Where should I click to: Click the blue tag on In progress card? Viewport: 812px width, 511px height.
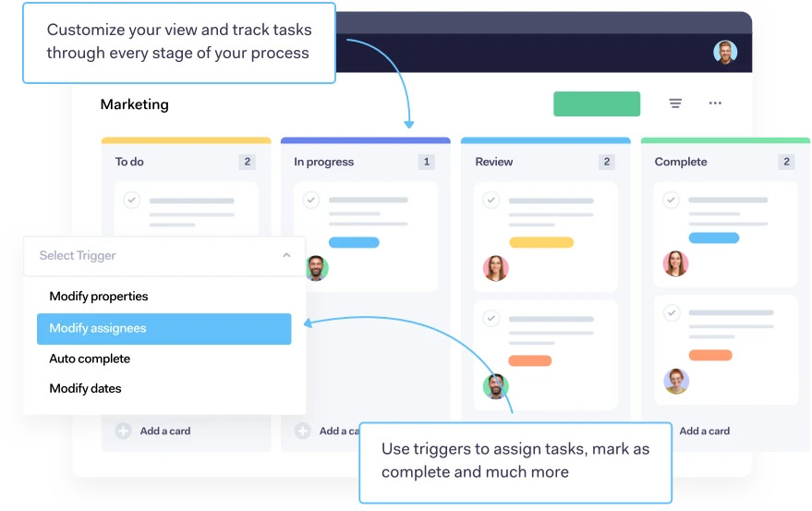(354, 242)
